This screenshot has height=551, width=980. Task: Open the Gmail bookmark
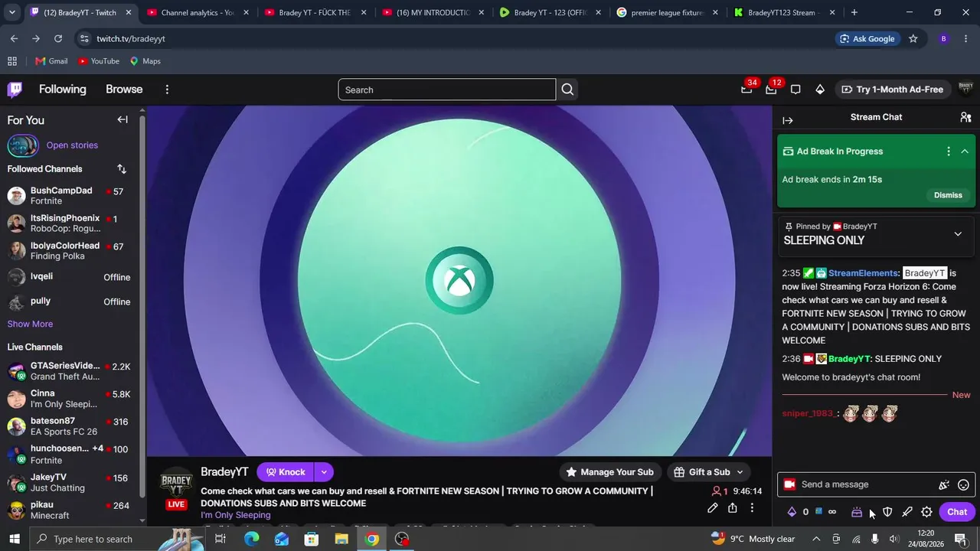point(51,61)
